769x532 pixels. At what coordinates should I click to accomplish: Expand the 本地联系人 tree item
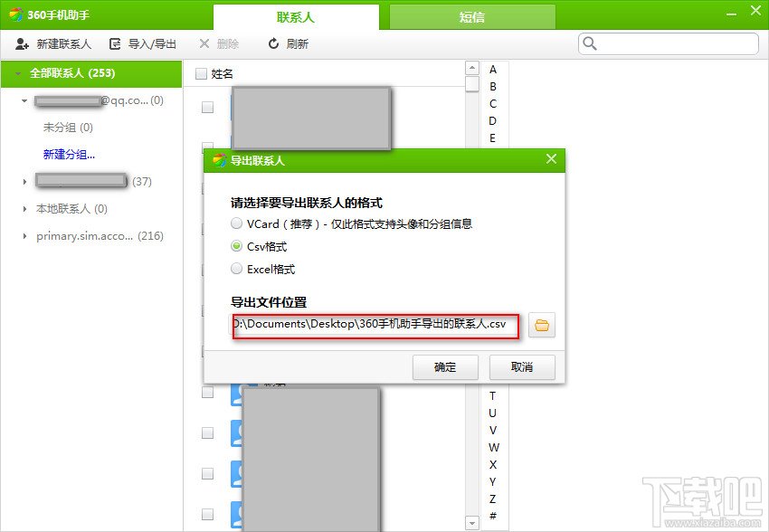pos(23,209)
